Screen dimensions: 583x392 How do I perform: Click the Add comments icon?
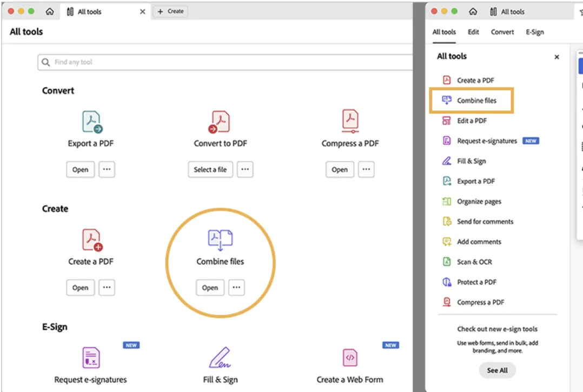(x=447, y=242)
